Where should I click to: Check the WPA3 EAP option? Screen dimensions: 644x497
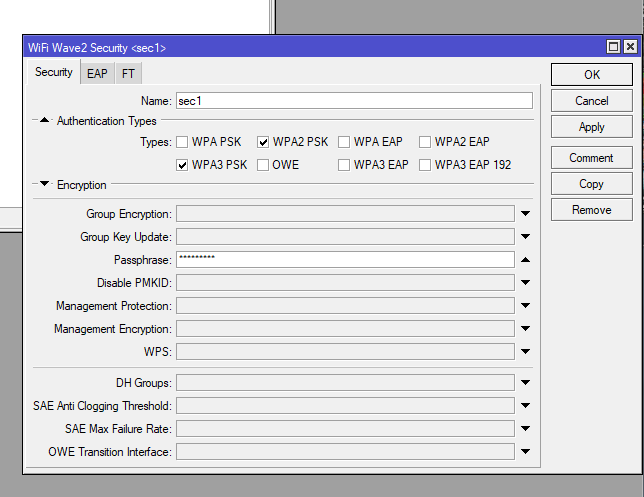click(x=344, y=165)
